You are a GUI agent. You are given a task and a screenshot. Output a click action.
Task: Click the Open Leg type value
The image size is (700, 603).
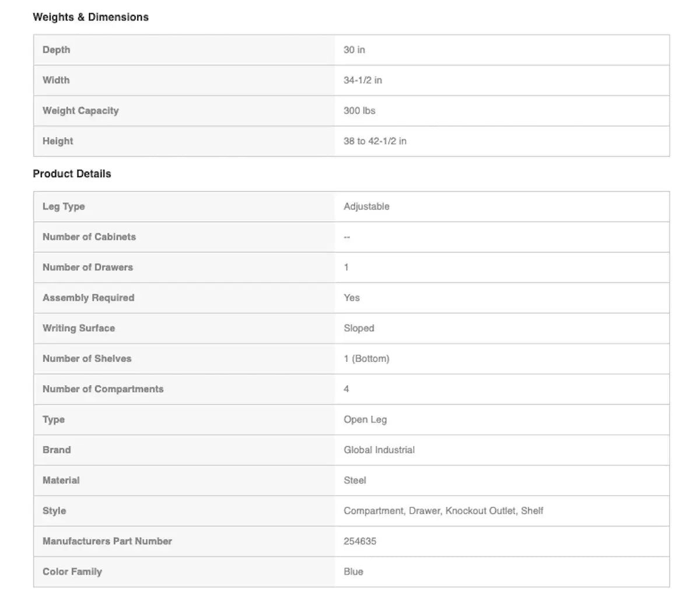point(365,420)
